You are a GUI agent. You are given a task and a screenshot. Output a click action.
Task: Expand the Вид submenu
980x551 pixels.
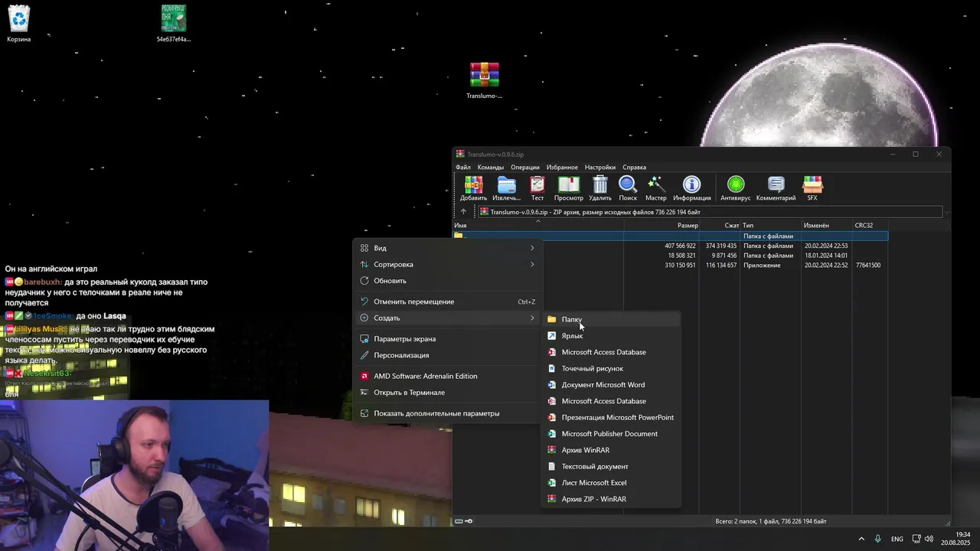coord(448,248)
